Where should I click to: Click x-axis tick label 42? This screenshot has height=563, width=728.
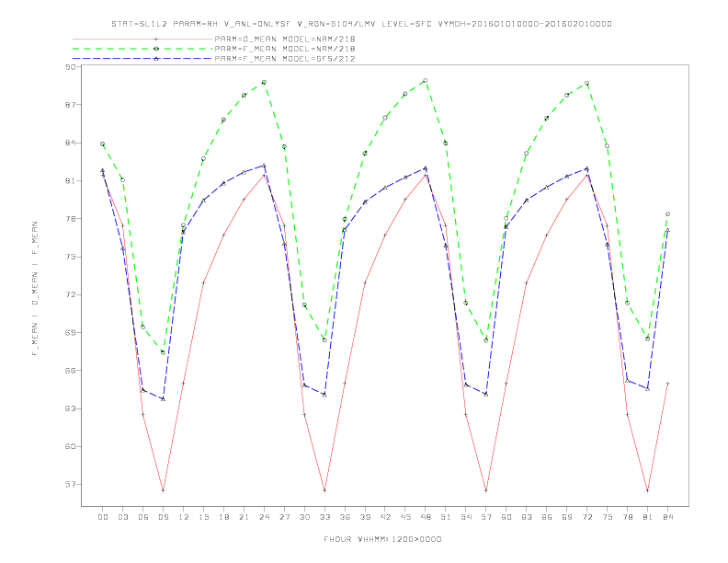pos(385,517)
